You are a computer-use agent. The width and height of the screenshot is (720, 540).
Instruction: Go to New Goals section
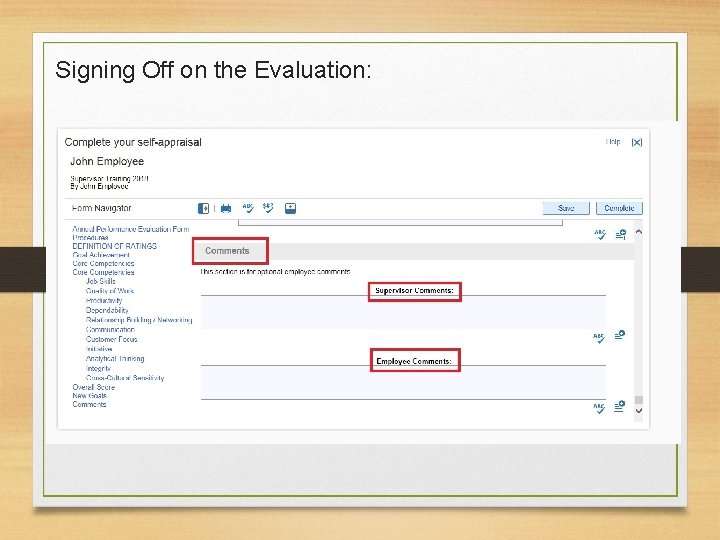(90, 395)
